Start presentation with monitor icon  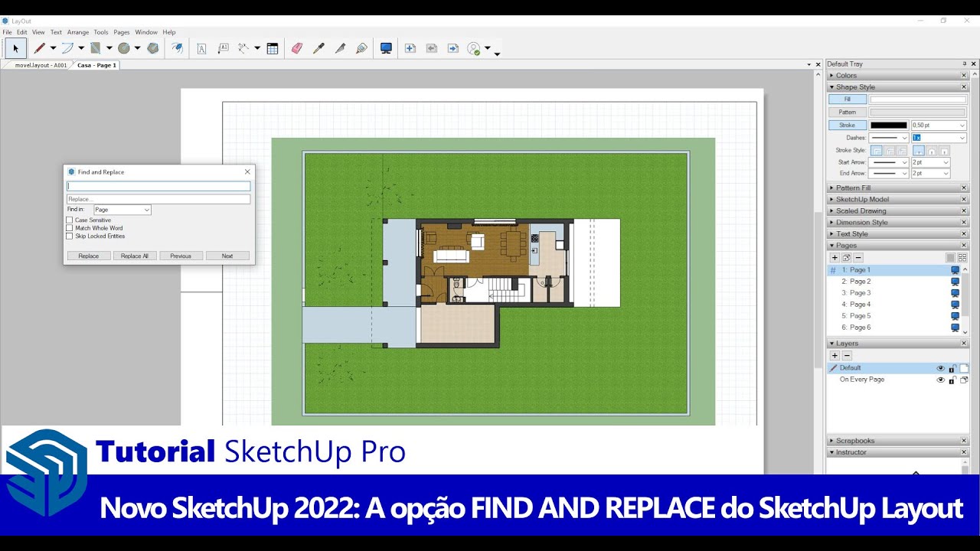point(386,48)
